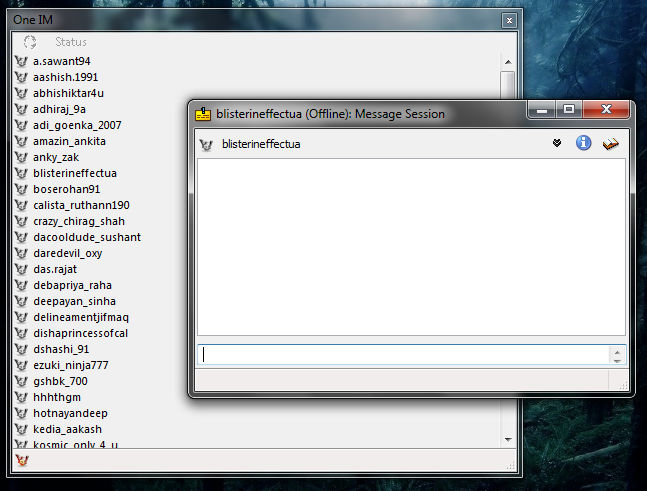647x491 pixels.
Task: Select contact hhhthgm
Action: (57, 397)
